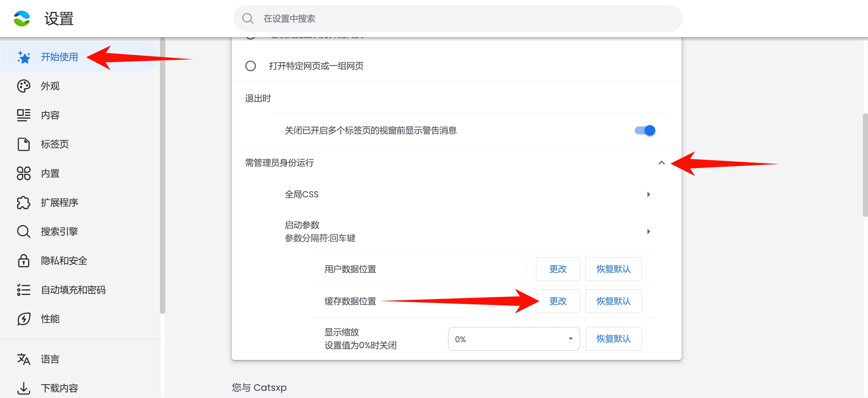Open 扩展程序 settings section
The width and height of the screenshot is (868, 398).
(80, 202)
